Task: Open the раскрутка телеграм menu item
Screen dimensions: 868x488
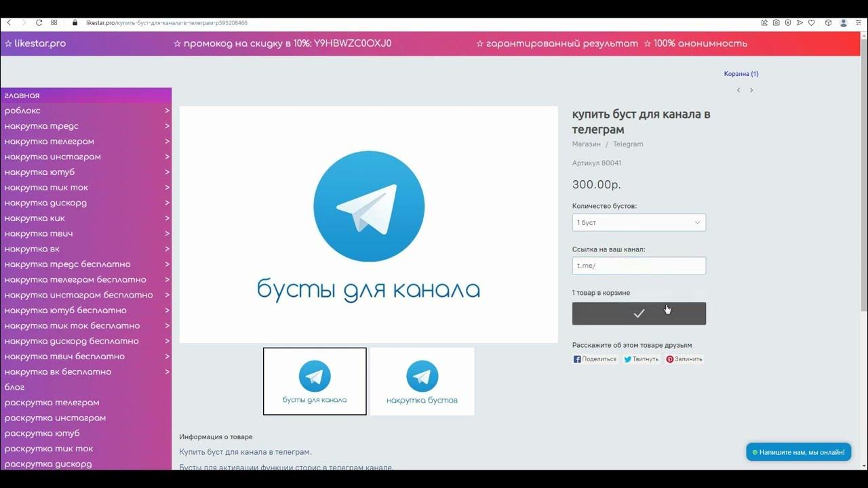Action: click(x=85, y=403)
